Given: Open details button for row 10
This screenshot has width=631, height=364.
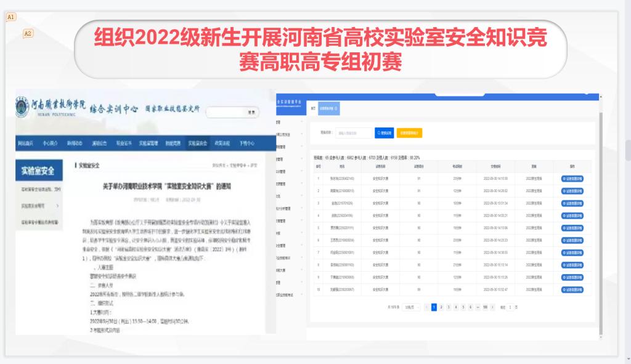Looking at the screenshot, I should tap(572, 289).
